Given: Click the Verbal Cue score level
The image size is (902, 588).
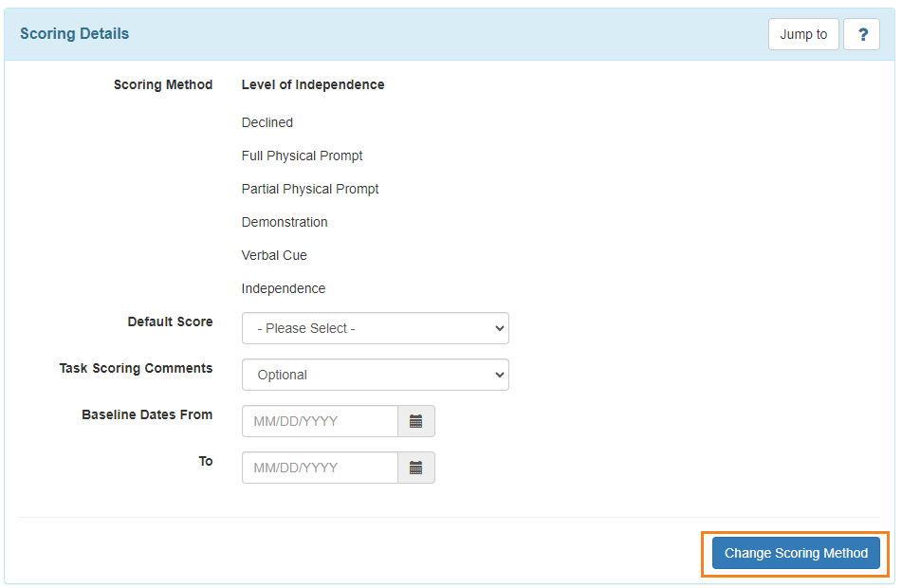Looking at the screenshot, I should coord(274,255).
